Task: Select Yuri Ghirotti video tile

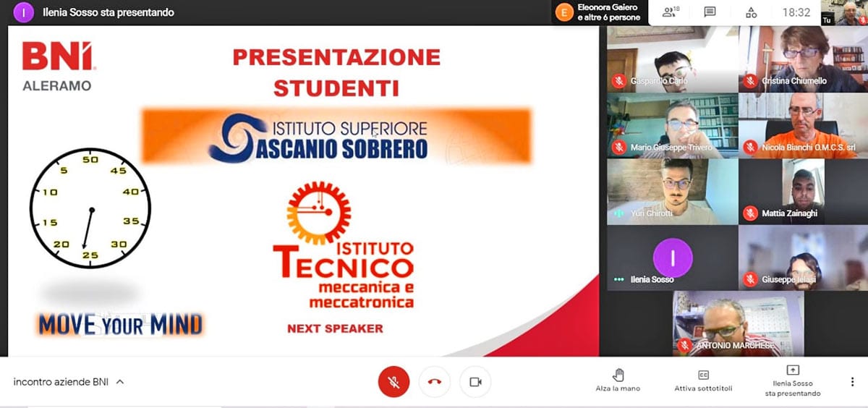Action: [x=672, y=192]
